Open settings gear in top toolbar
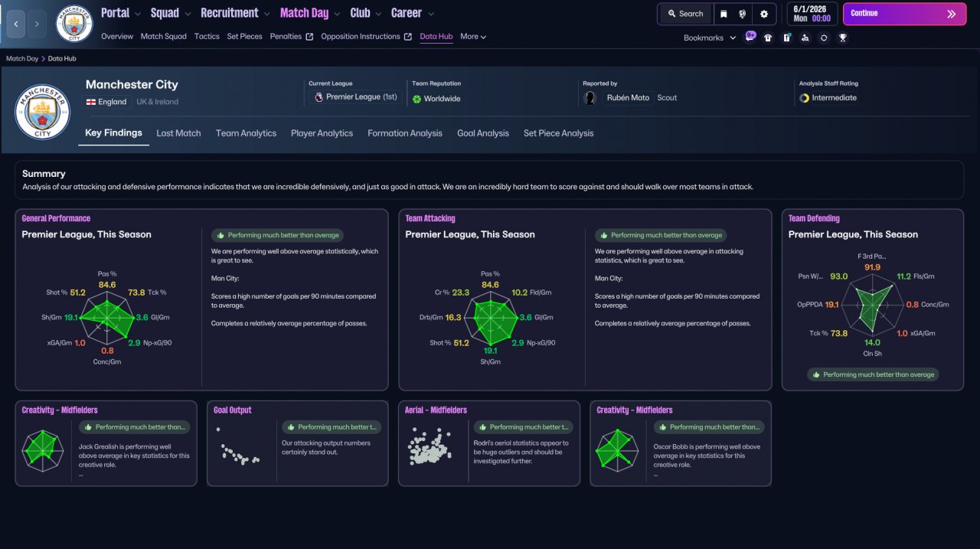Screen dimensions: 980x549 pos(764,14)
